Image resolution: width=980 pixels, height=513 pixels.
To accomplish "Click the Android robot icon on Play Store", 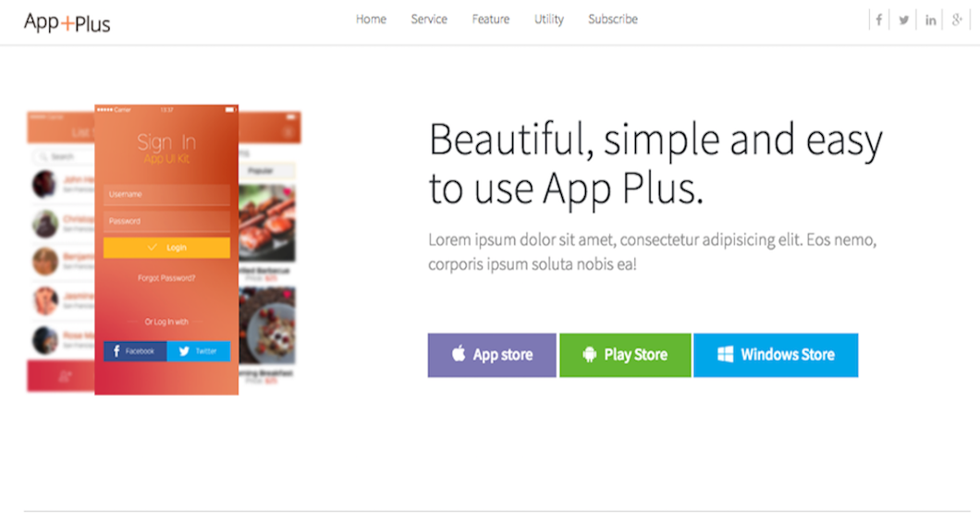I will tap(589, 355).
